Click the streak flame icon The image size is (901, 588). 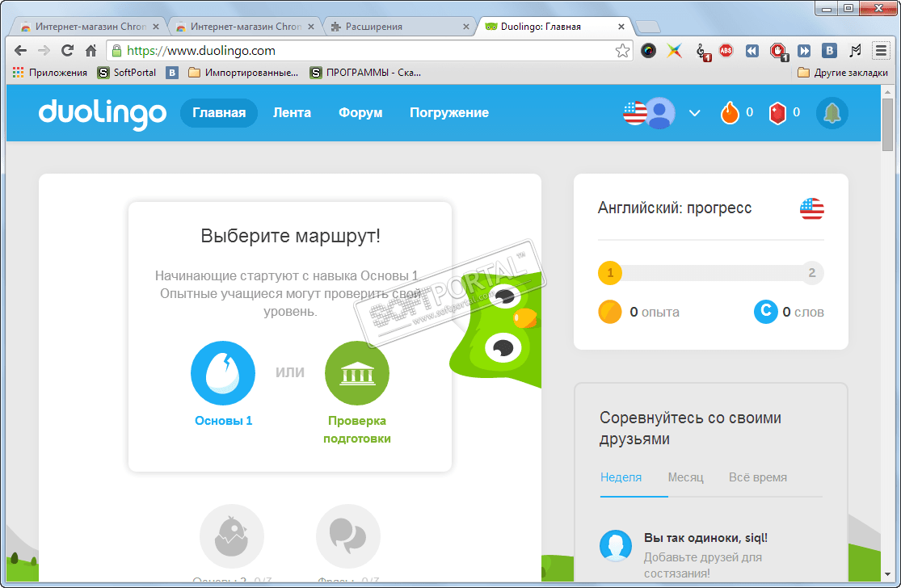point(729,112)
